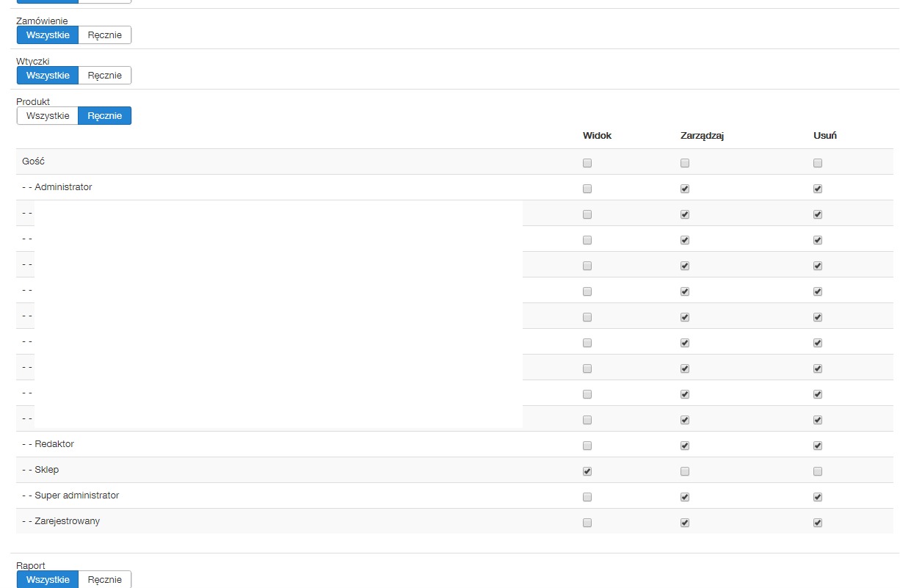The height and width of the screenshot is (588, 900).
Task: Click the Produkt section label
Action: [33, 101]
